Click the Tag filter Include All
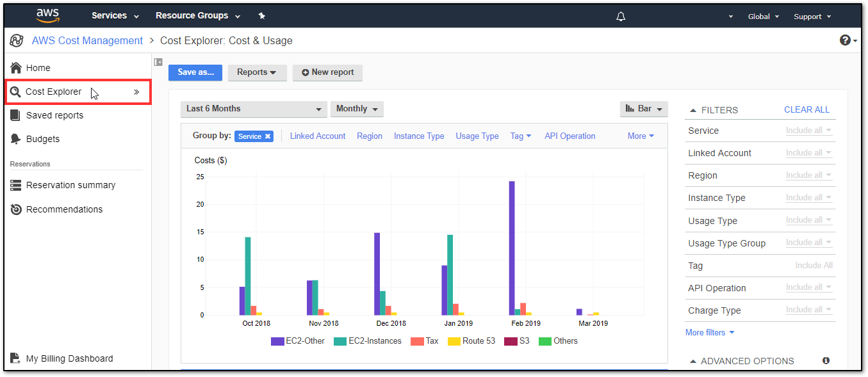This screenshot has width=868, height=377. coord(814,266)
